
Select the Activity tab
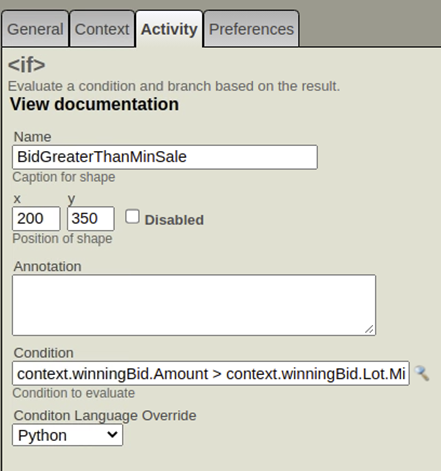point(169,29)
